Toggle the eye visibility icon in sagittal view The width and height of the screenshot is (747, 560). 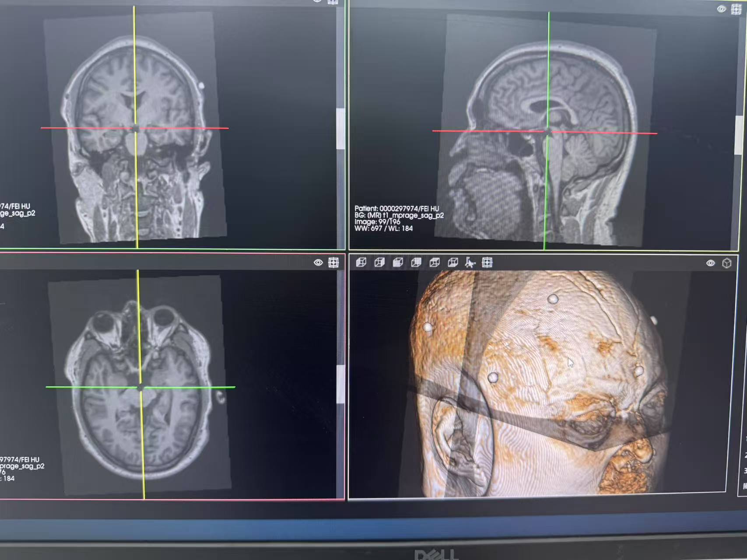pos(721,9)
